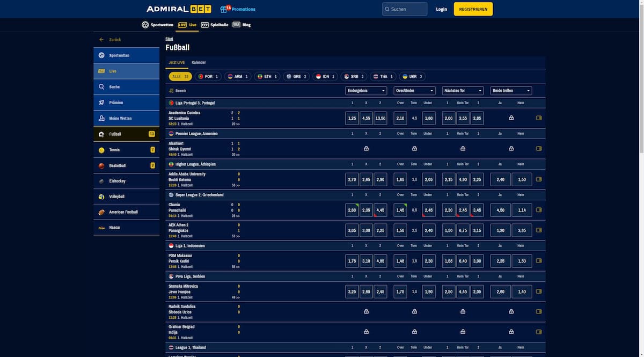Click the Suchen search input field
The image size is (644, 357).
[x=405, y=9]
